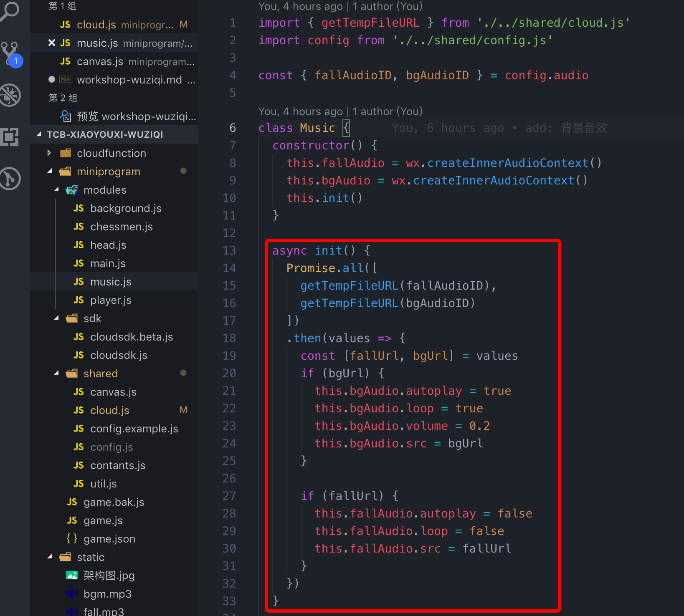Click 'constructor()' on line 7
The height and width of the screenshot is (616, 684).
[318, 145]
